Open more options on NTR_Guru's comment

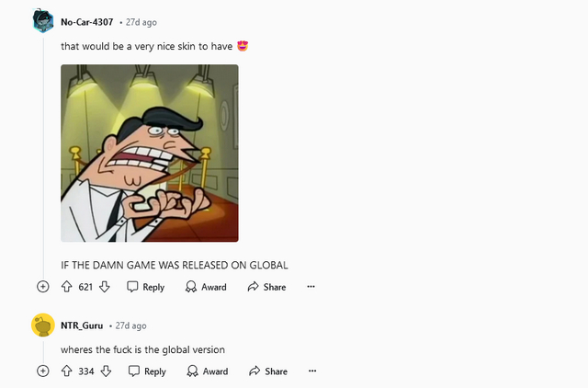[312, 371]
